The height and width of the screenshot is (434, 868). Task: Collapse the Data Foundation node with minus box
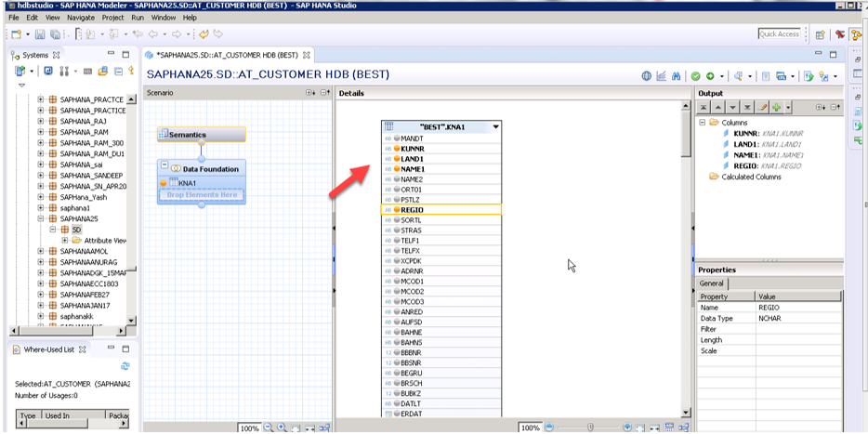point(164,165)
